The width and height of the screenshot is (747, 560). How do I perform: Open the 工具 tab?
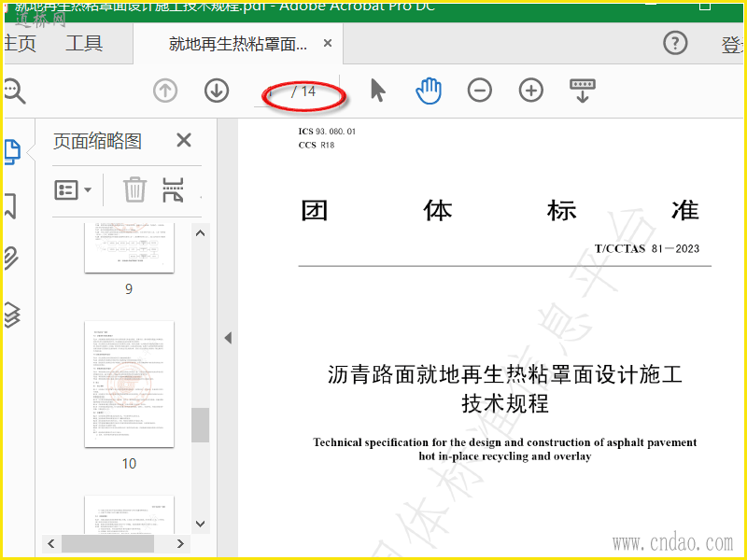[x=84, y=43]
